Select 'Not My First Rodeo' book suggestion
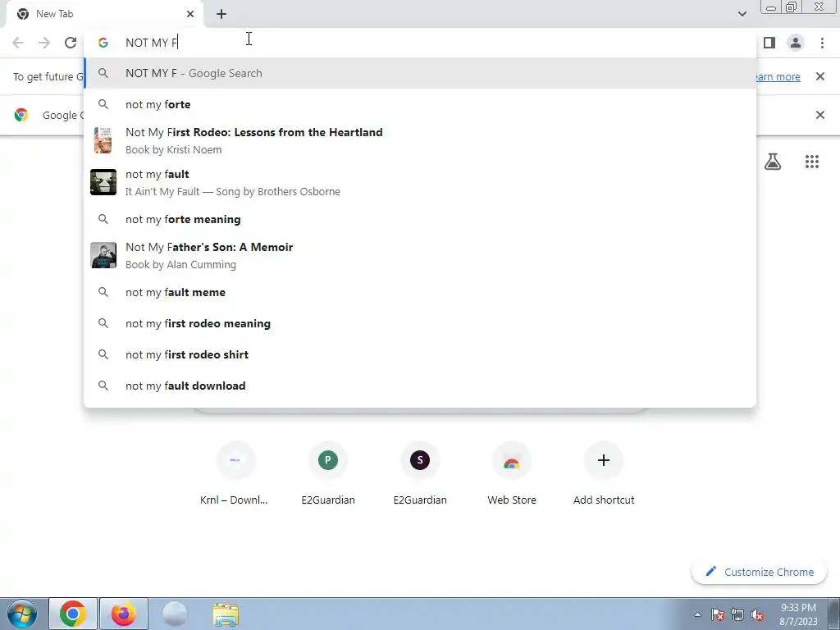The width and height of the screenshot is (840, 630). [420, 140]
